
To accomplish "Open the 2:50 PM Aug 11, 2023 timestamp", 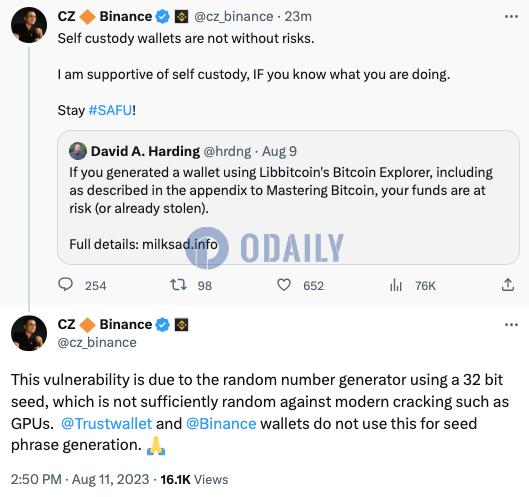I will click(80, 479).
